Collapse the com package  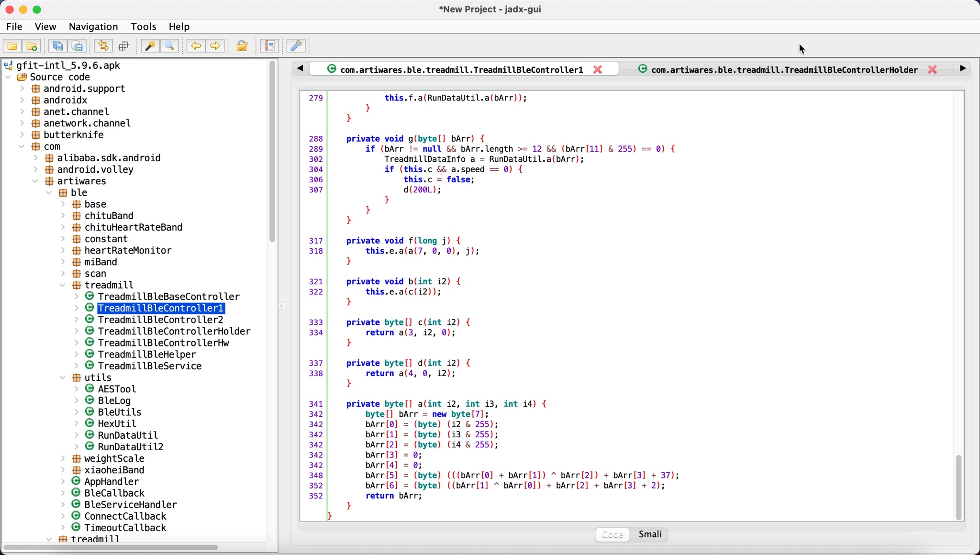click(x=22, y=146)
